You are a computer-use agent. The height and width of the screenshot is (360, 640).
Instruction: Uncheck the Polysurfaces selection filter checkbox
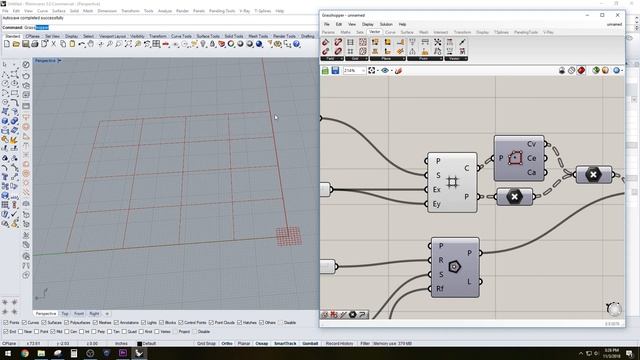click(x=67, y=322)
